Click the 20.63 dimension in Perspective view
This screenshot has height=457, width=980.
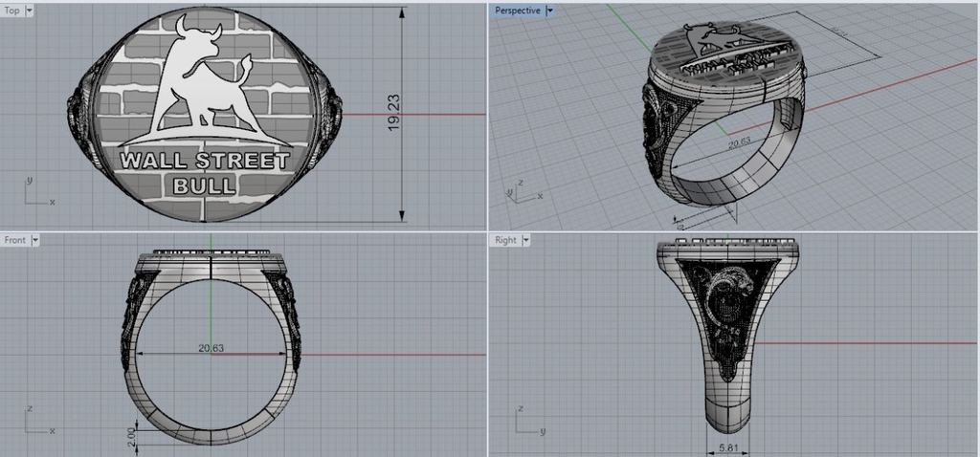(x=740, y=142)
